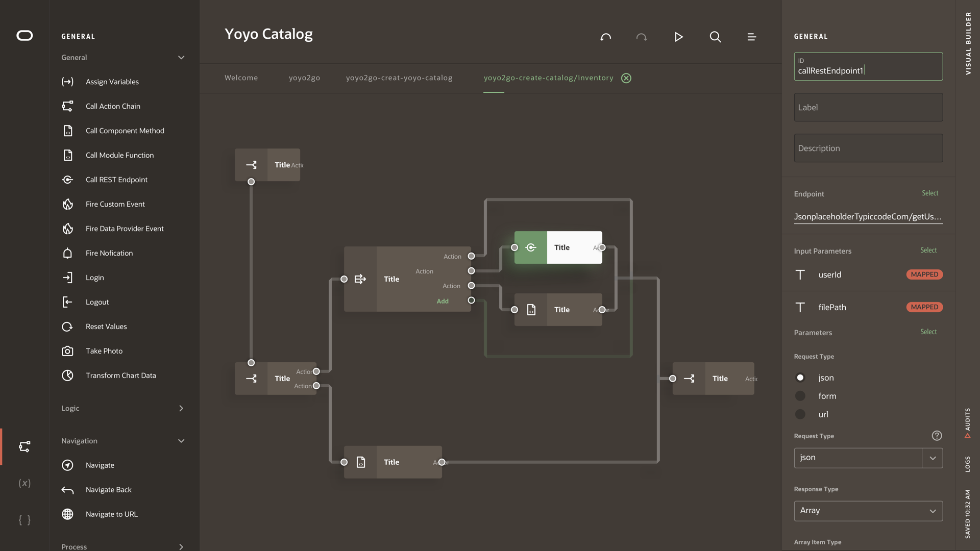Pick the Call Component Method icon

click(67, 131)
